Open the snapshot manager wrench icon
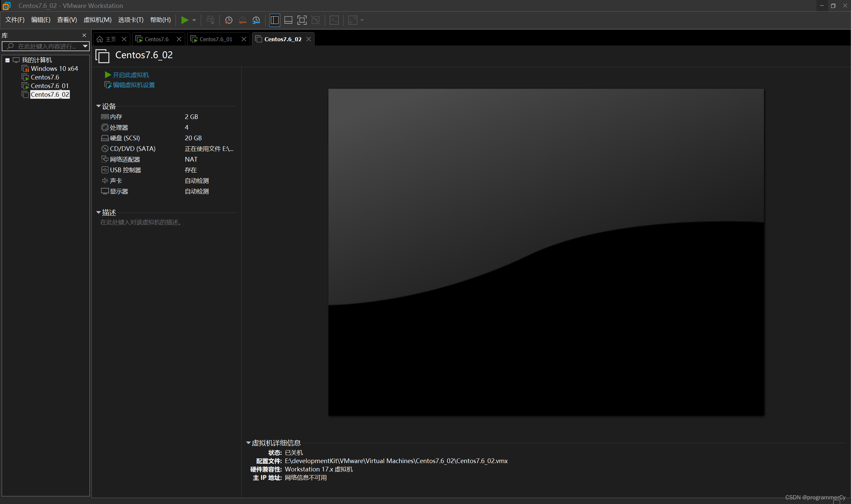Viewport: 851px width, 504px height. [x=256, y=20]
